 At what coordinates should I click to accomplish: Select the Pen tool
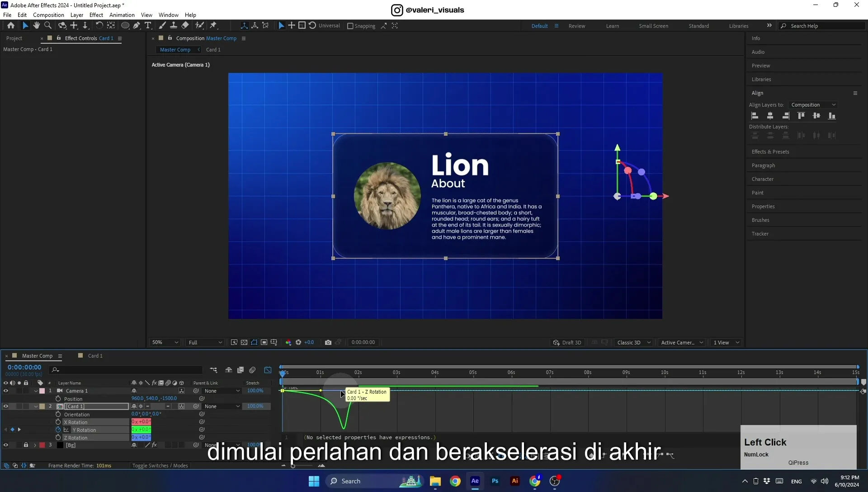tap(137, 26)
